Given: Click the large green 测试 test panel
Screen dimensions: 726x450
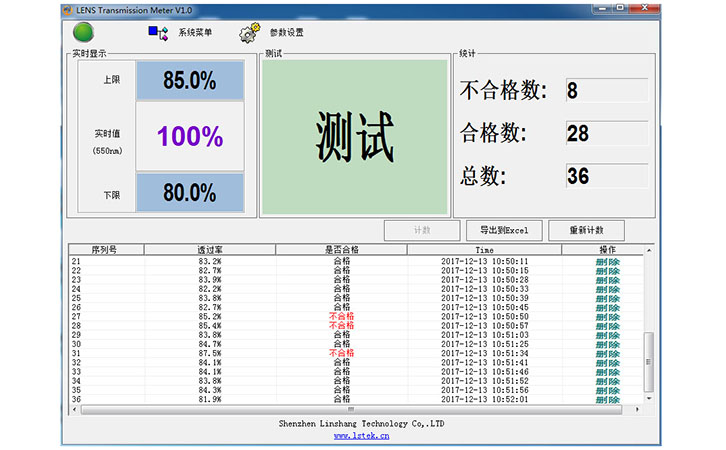Looking at the screenshot, I should tap(354, 137).
